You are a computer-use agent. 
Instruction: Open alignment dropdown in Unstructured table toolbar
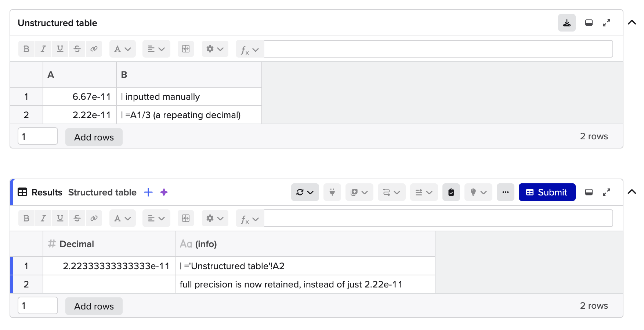(x=156, y=49)
